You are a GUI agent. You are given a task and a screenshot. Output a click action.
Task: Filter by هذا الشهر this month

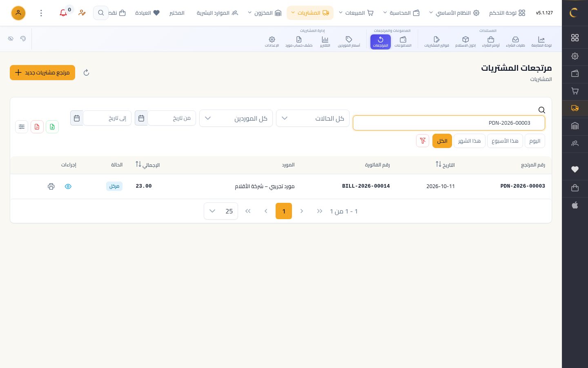click(469, 141)
